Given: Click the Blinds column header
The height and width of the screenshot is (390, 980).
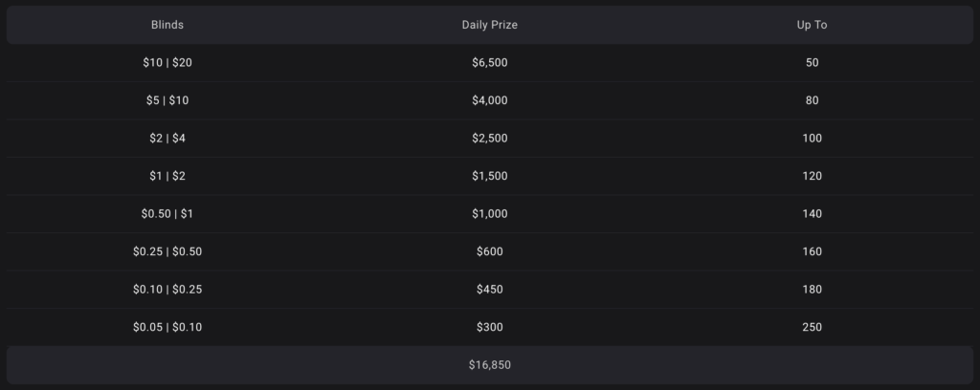Looking at the screenshot, I should coord(167,25).
